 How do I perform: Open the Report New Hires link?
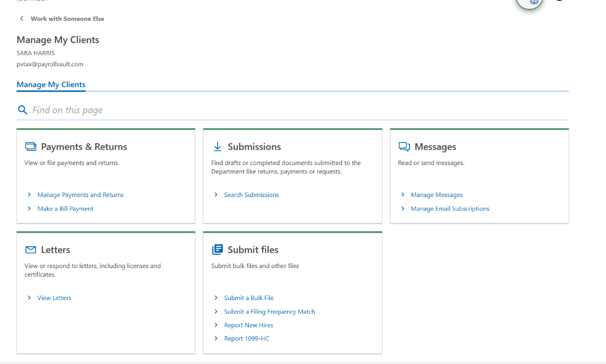coord(249,325)
